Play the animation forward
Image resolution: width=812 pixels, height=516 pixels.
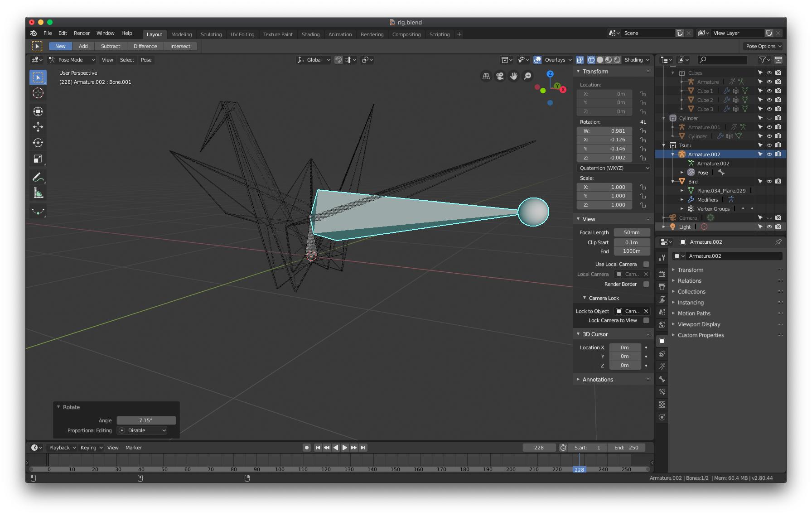point(345,448)
